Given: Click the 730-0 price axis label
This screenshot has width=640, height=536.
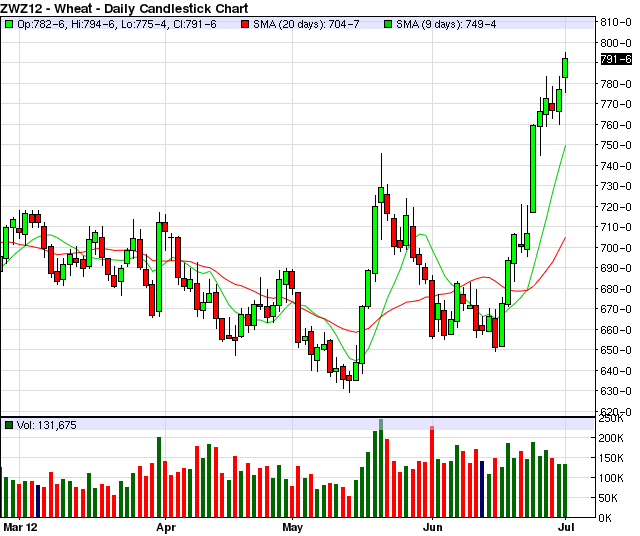Looking at the screenshot, I should coord(616,186).
